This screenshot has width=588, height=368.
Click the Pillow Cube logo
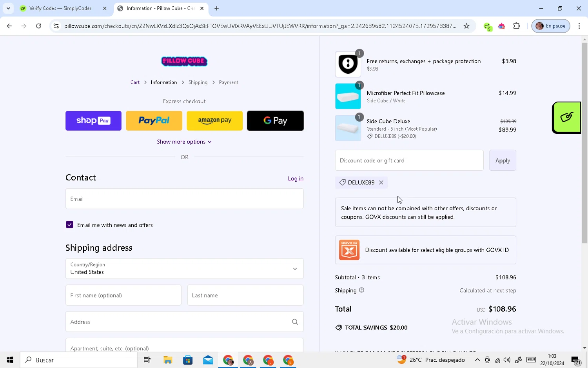pyautogui.click(x=184, y=61)
